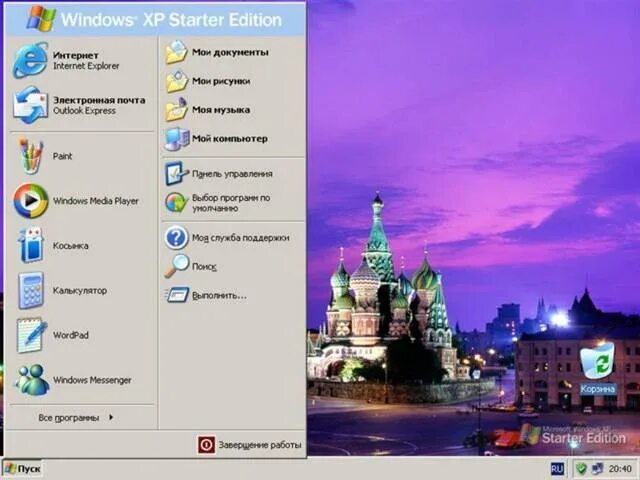
Task: Open the Windows Media Player icon
Action: pyautogui.click(x=31, y=201)
